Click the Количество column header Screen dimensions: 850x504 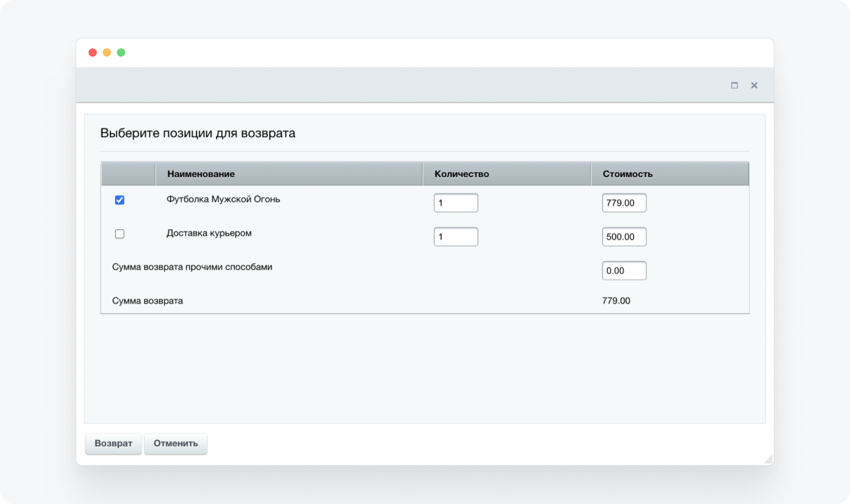(x=507, y=174)
